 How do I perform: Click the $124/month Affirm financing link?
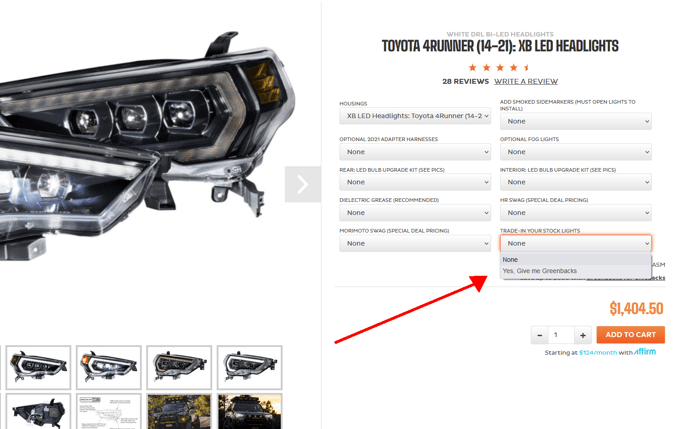point(598,353)
